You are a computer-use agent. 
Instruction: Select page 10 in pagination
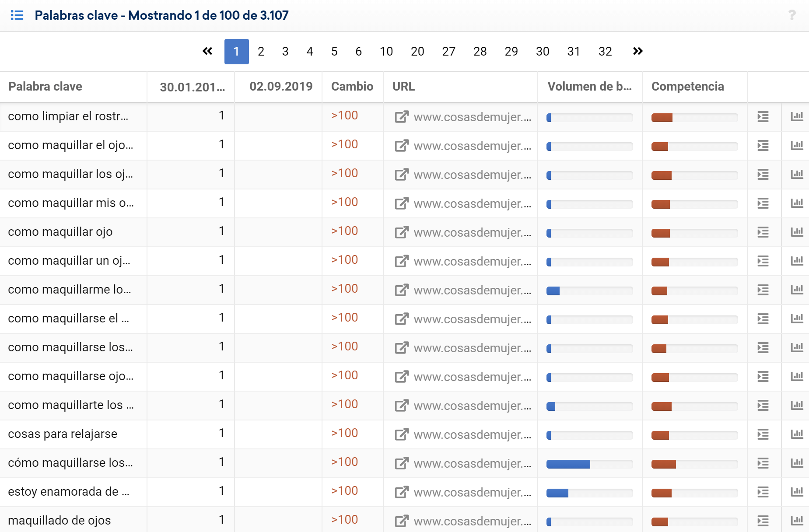(x=386, y=52)
